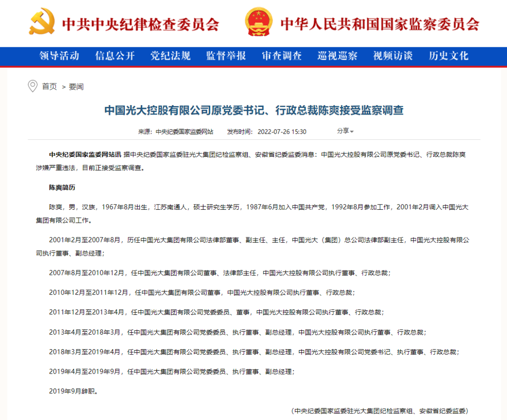Click the 中华人民共和国国家监察委员会 header title
This screenshot has width=507, height=420.
coord(380,24)
